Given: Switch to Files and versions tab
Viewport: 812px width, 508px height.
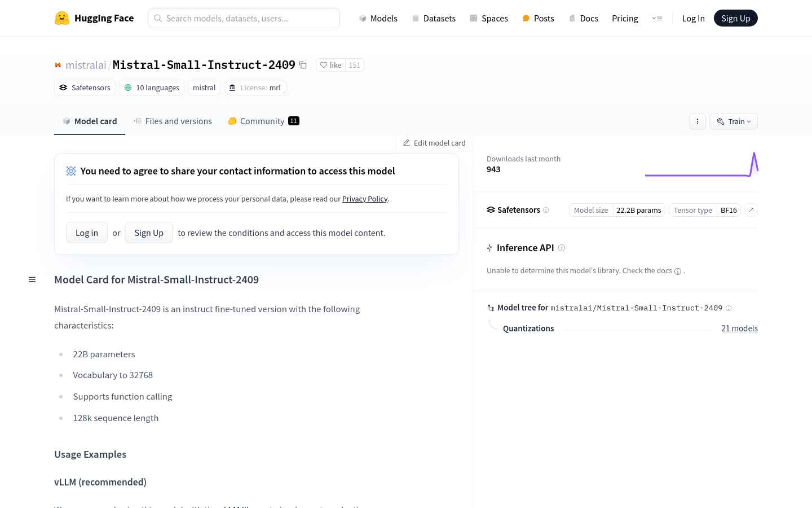Looking at the screenshot, I should coord(173,121).
